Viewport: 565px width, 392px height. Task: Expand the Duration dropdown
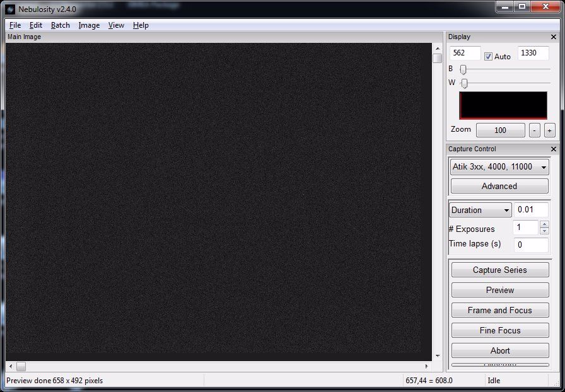(x=480, y=210)
